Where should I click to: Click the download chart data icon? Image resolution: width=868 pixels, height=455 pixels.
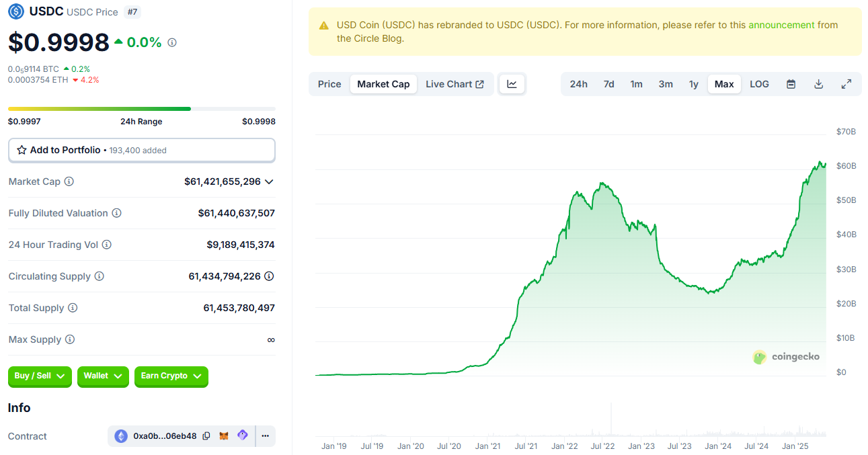coord(818,84)
